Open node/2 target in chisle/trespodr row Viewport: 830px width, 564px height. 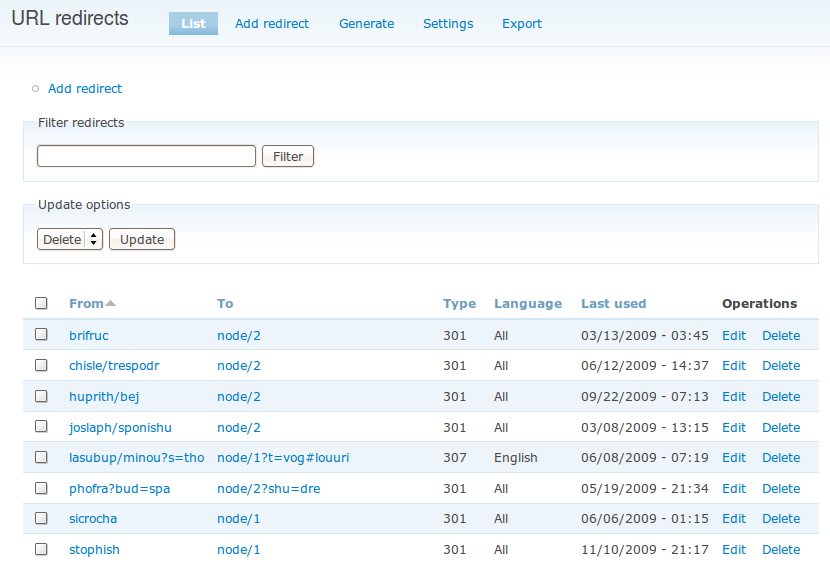click(x=239, y=366)
